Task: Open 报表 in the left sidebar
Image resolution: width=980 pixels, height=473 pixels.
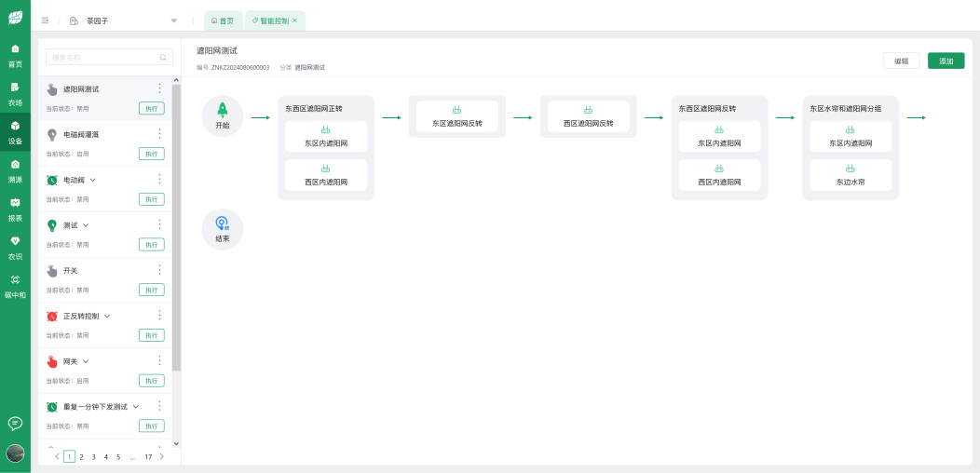Action: tap(15, 209)
